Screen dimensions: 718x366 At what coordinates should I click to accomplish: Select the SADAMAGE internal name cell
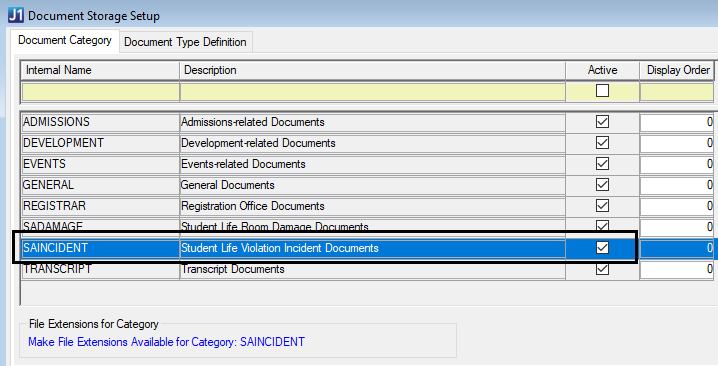(x=100, y=226)
